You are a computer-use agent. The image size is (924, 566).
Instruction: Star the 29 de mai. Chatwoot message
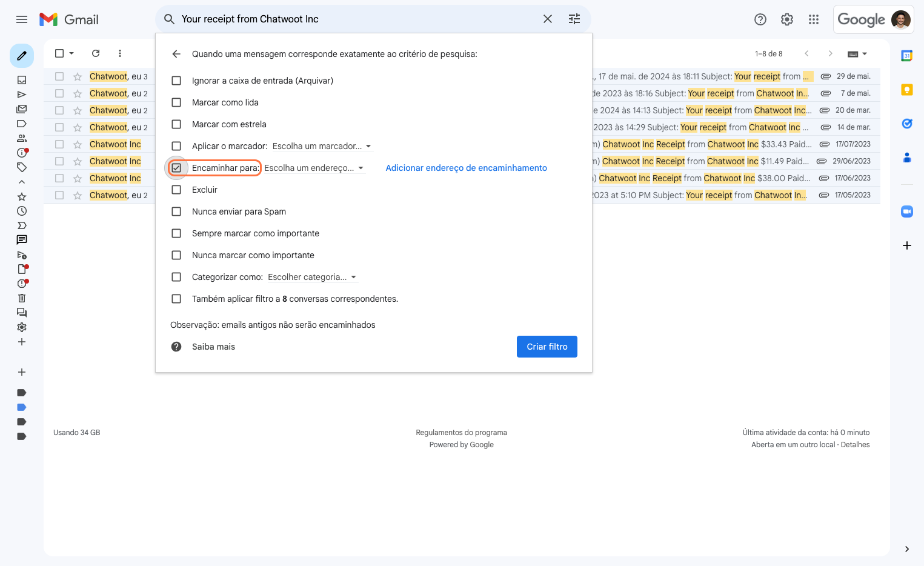tap(78, 76)
